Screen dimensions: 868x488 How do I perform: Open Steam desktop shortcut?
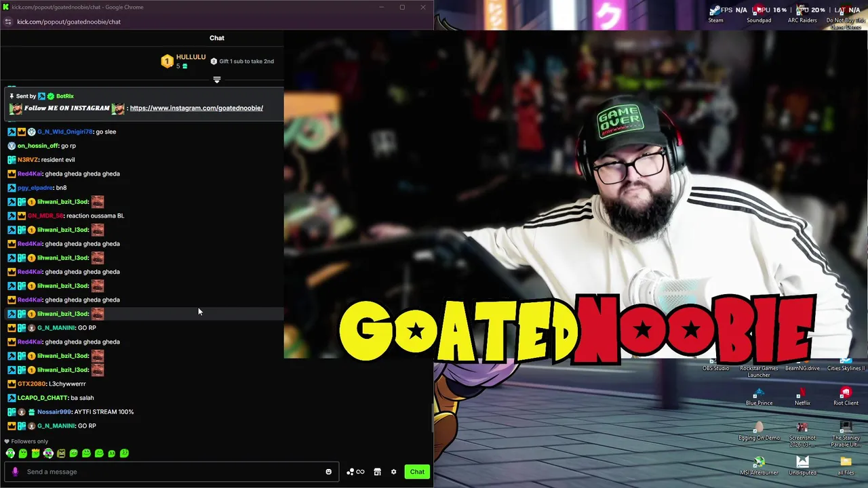point(715,14)
